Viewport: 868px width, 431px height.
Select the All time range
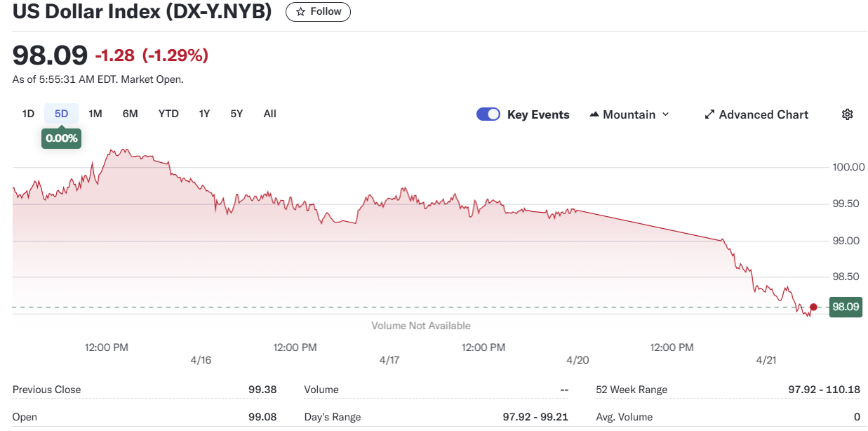point(270,114)
